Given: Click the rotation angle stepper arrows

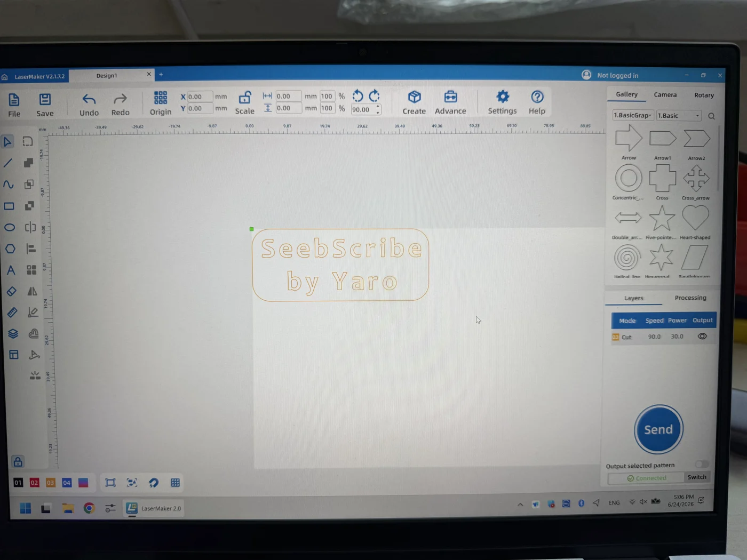Looking at the screenshot, I should [x=378, y=109].
